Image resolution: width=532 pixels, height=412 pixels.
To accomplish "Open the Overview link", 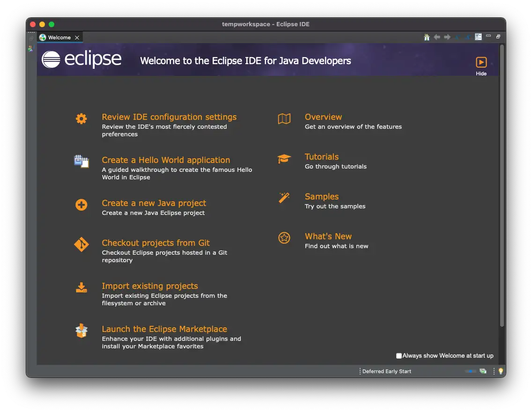I will pyautogui.click(x=323, y=117).
